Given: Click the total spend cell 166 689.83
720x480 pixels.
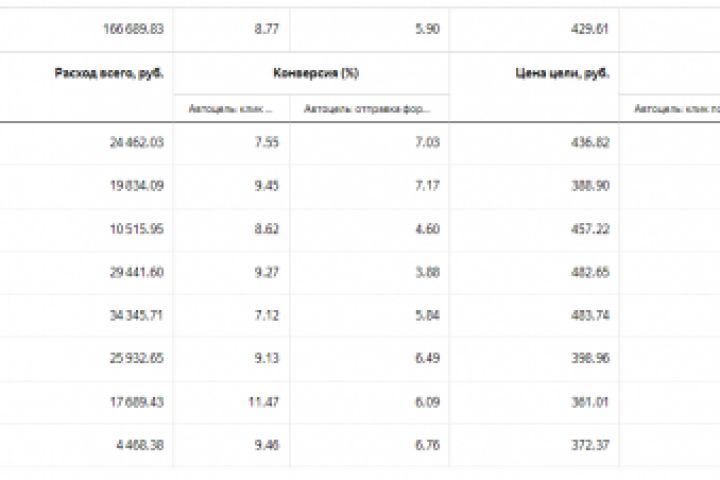Looking at the screenshot, I should pos(133,30).
